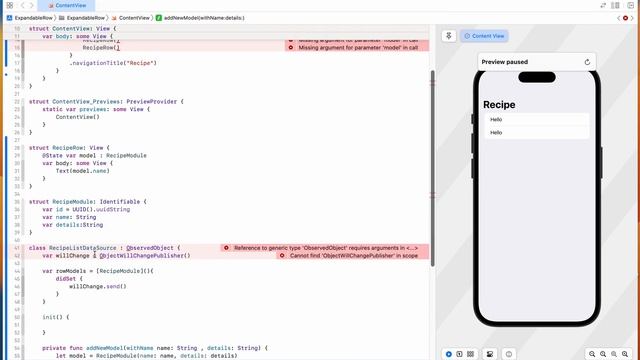The image size is (640, 360).
Task: Go back in editor history
Action: pos(22,5)
